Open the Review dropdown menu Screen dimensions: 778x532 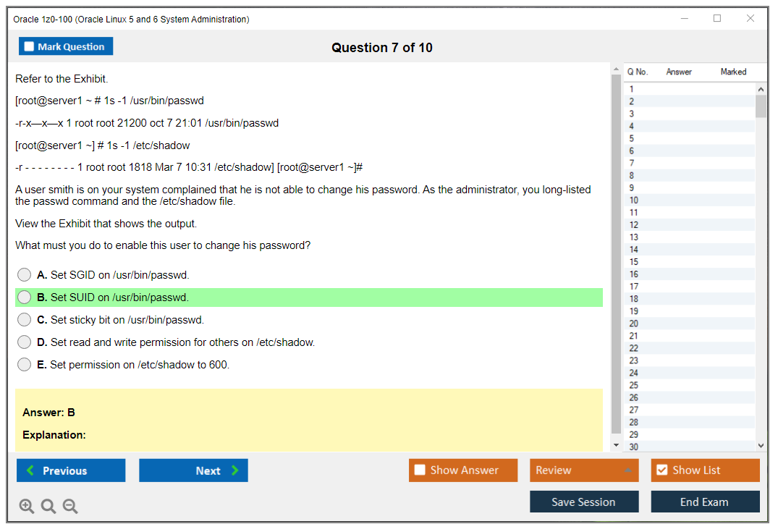coord(584,470)
